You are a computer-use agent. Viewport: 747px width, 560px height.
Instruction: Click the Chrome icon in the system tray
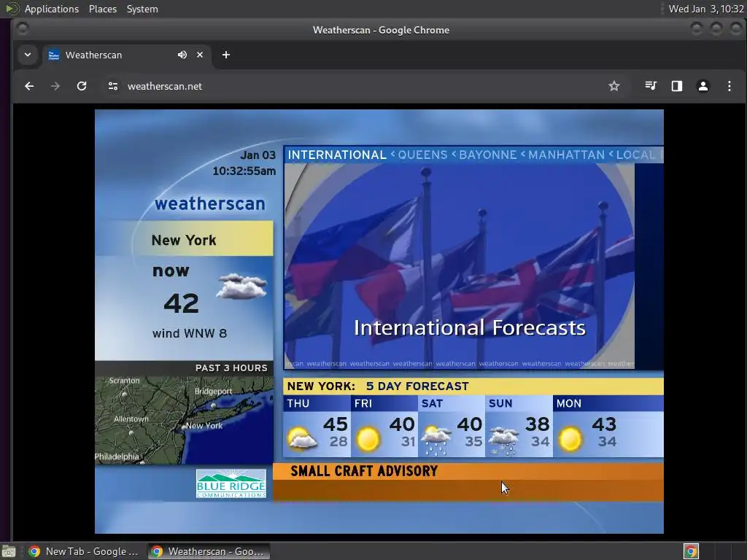(692, 551)
